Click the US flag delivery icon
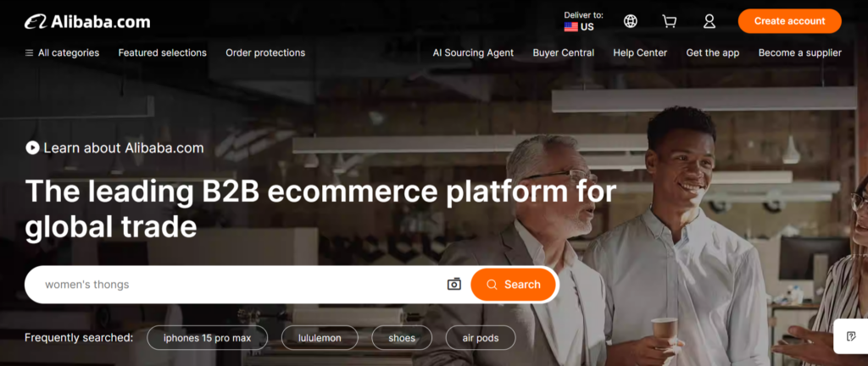Viewport: 868px width, 366px height. pyautogui.click(x=570, y=26)
